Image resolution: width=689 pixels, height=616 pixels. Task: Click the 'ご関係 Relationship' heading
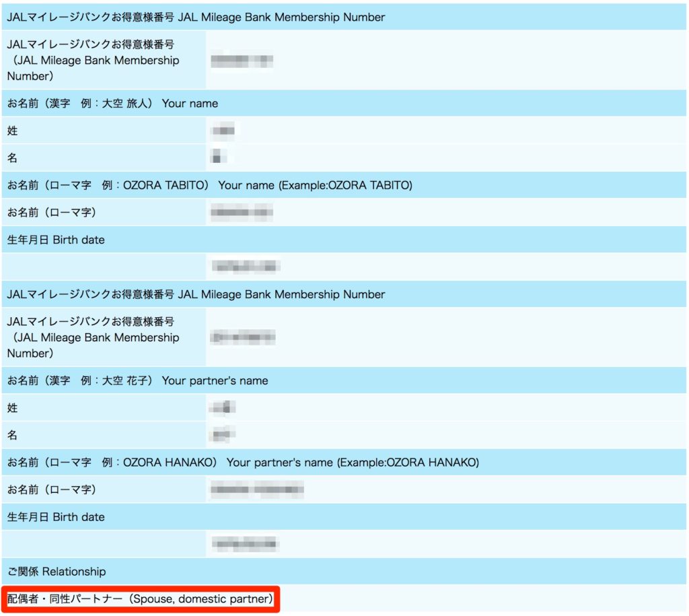click(x=344, y=571)
